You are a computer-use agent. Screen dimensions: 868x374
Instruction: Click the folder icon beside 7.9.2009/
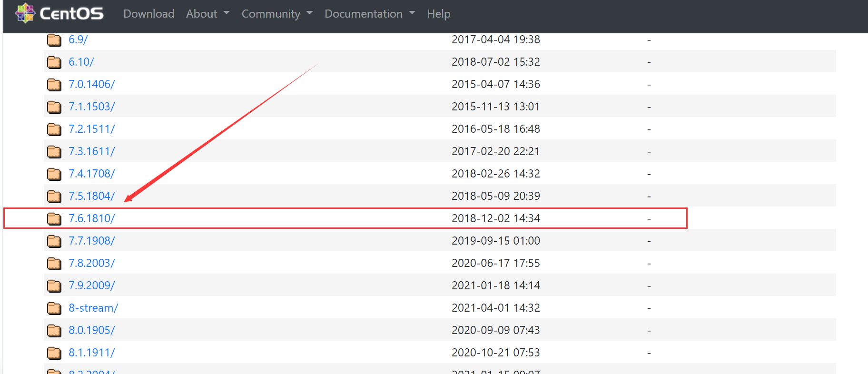(54, 286)
